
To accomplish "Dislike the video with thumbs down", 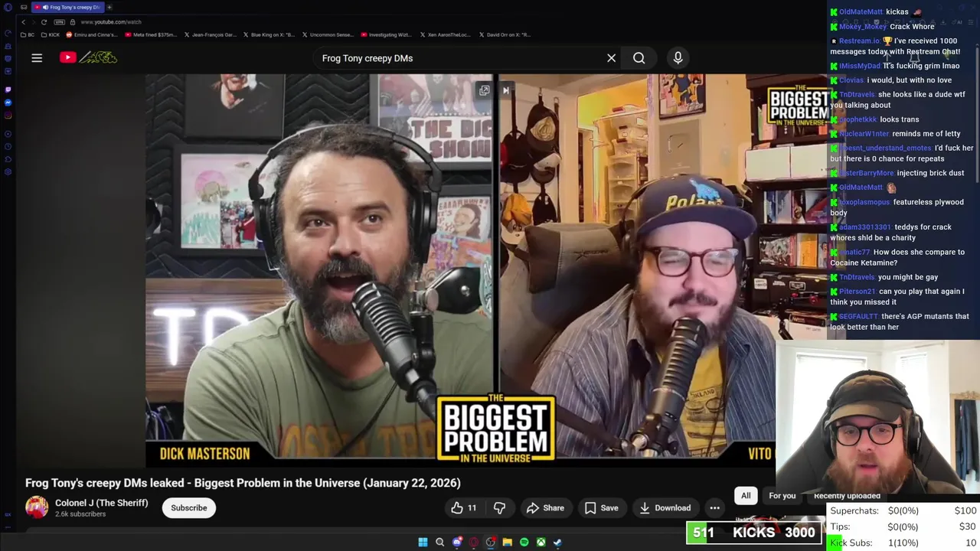I will point(499,508).
